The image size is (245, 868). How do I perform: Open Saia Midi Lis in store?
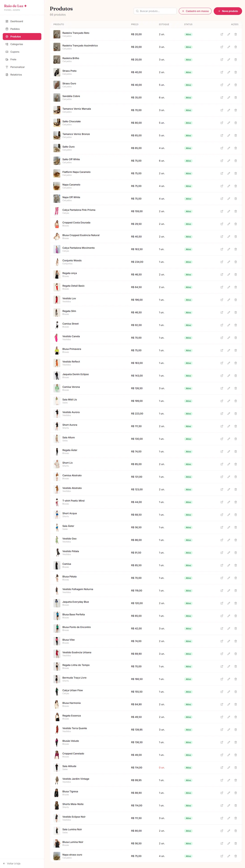222,401
